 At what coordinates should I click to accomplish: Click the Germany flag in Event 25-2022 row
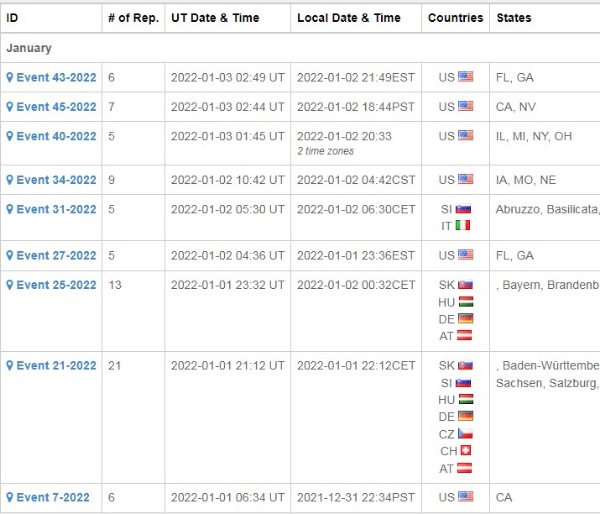coord(465,319)
